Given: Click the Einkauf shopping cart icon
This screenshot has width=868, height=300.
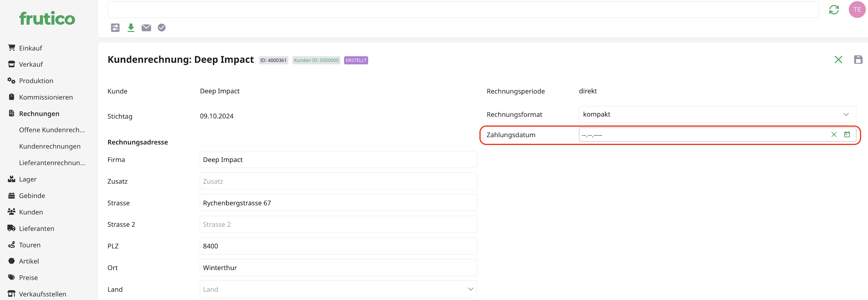Looking at the screenshot, I should [12, 48].
